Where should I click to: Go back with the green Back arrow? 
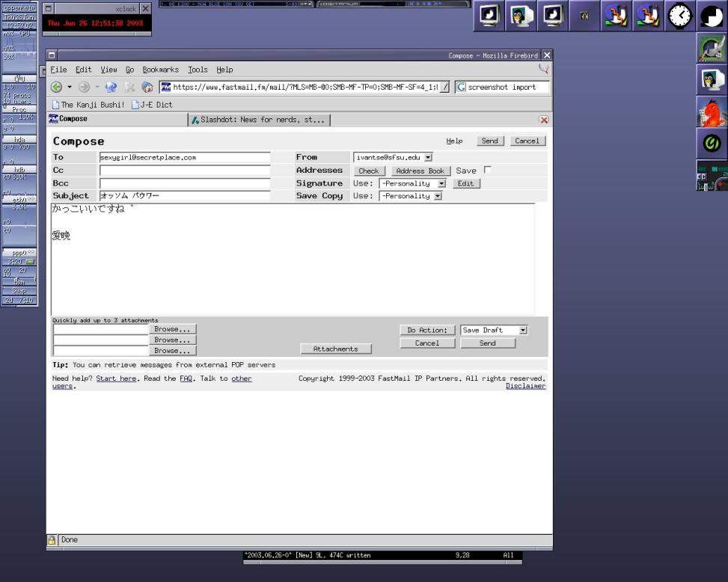pyautogui.click(x=56, y=87)
